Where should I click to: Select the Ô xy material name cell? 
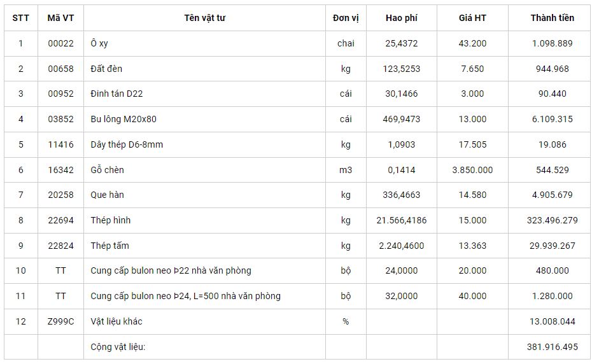(99, 43)
